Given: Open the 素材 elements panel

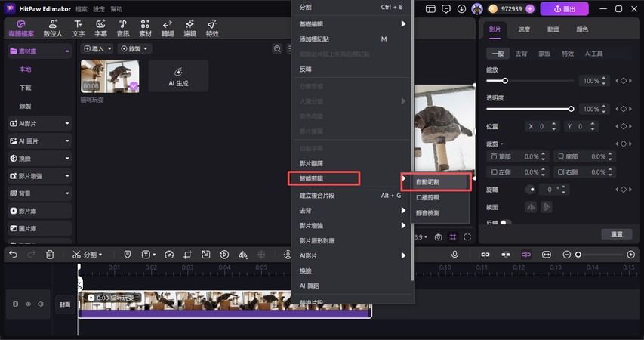Looking at the screenshot, I should coord(145,29).
